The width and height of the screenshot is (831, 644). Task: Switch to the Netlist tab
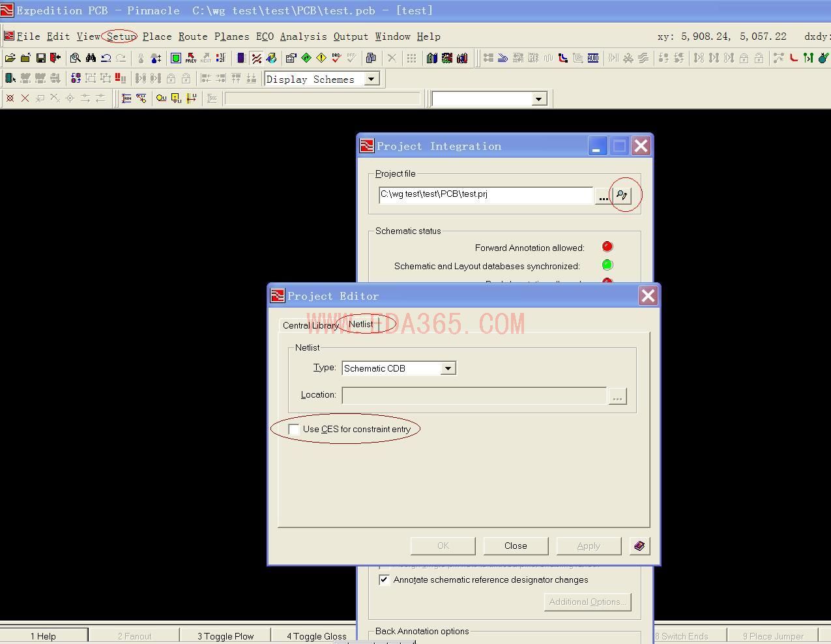click(361, 324)
